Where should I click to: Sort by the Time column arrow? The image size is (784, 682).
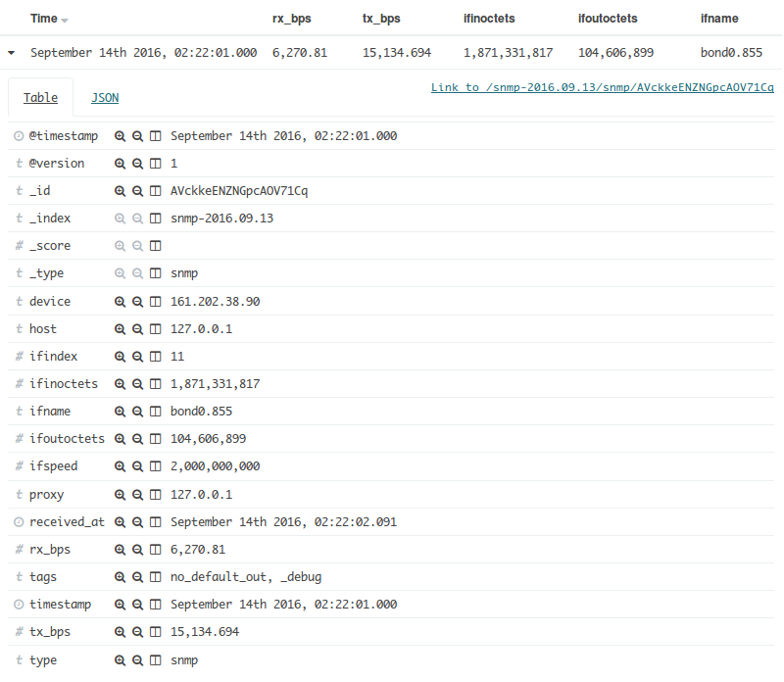(65, 20)
